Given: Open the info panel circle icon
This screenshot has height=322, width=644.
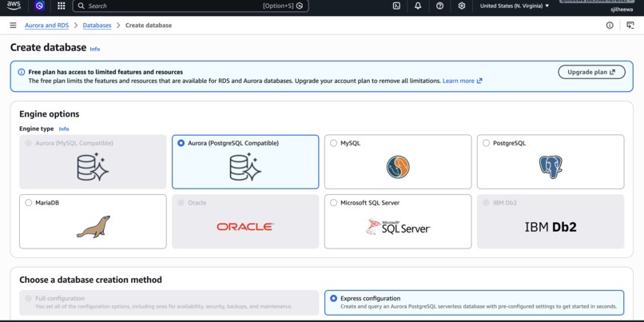Looking at the screenshot, I should pos(610,26).
